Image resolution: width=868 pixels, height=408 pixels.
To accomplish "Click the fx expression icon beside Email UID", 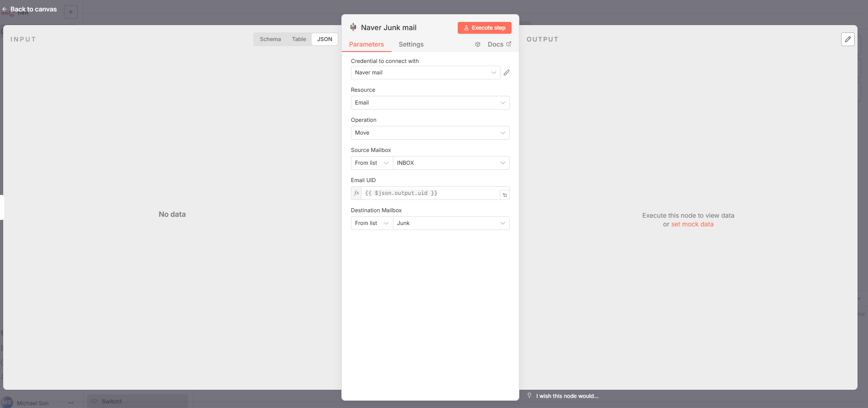I will (x=356, y=193).
